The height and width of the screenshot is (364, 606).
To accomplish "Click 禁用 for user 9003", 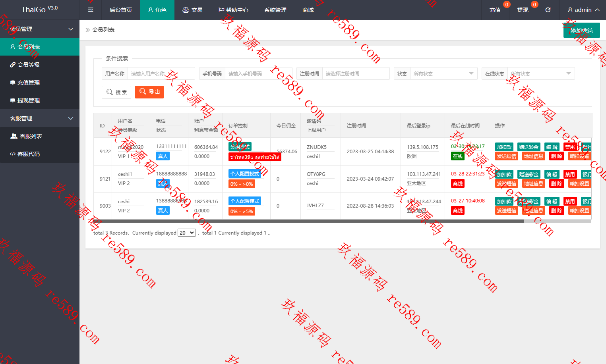I will tap(570, 201).
